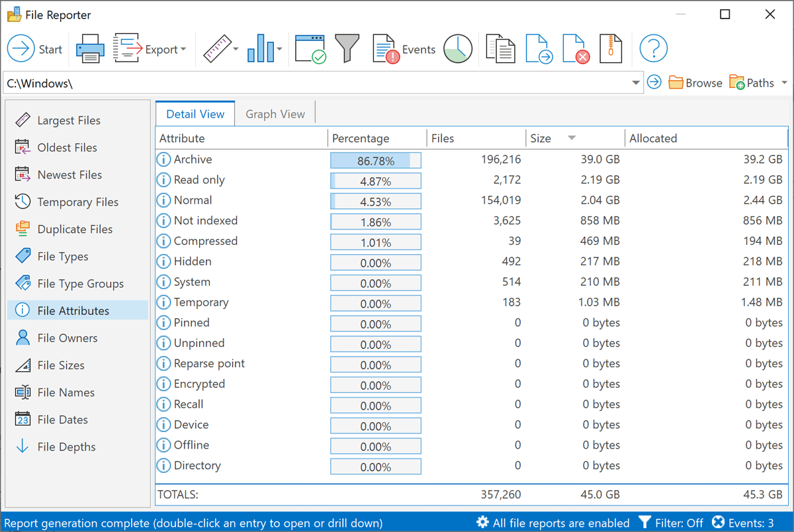Open the Export dropdown menu
Image resolution: width=794 pixels, height=532 pixels.
coord(183,50)
